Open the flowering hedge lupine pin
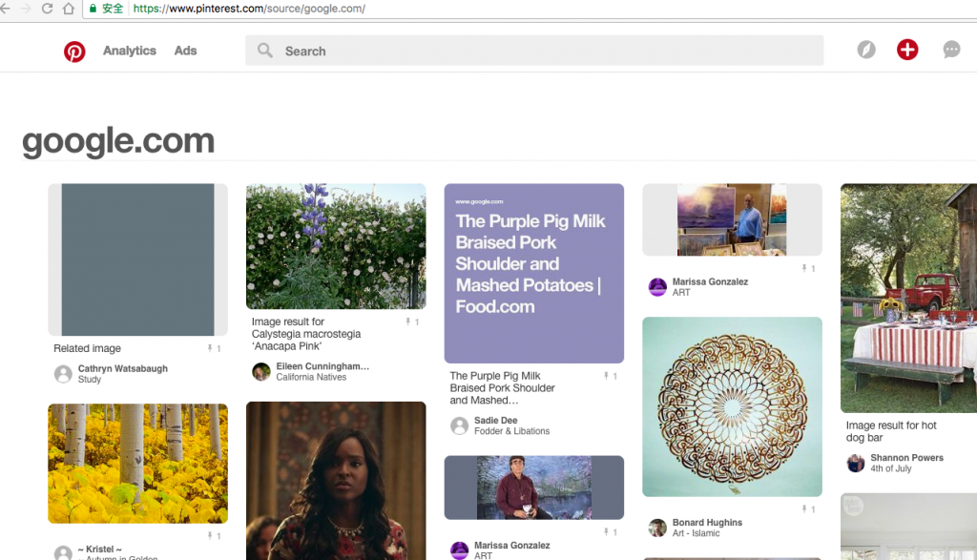Screen dimensions: 977x560 pos(336,247)
